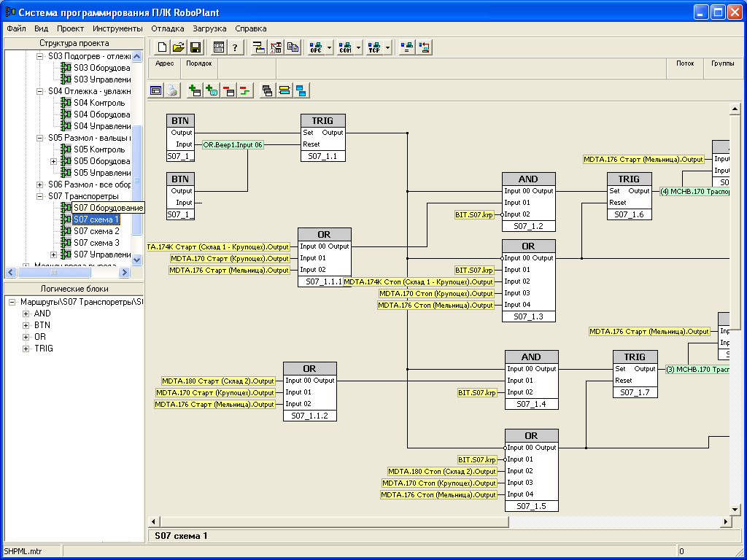Open the Инструменты menu
Screen dimensions: 747x560
tap(117, 28)
